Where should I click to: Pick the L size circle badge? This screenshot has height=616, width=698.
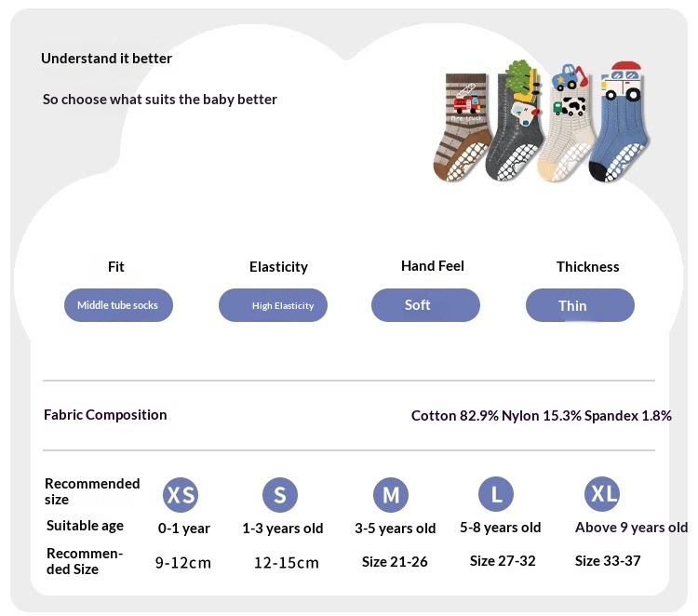(x=496, y=493)
